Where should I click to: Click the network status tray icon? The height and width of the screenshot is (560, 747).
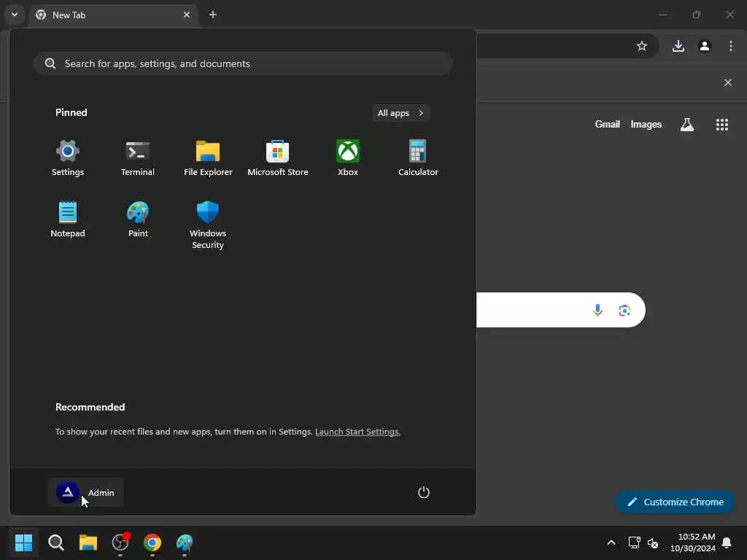pos(634,542)
